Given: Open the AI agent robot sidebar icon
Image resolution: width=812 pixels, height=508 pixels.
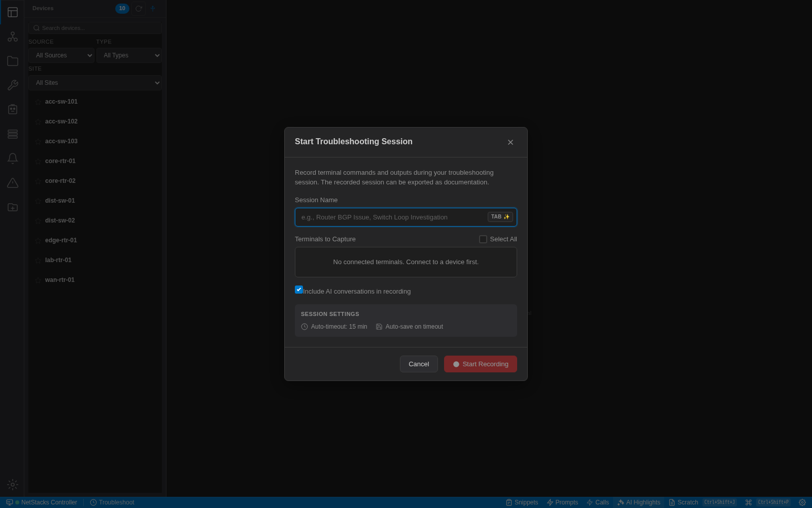Looking at the screenshot, I should [13, 110].
